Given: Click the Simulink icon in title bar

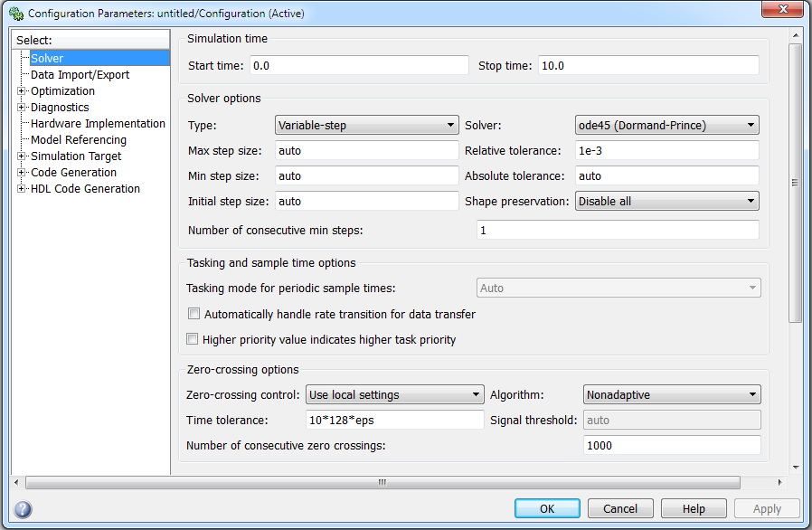Looking at the screenshot, I should click(x=16, y=14).
